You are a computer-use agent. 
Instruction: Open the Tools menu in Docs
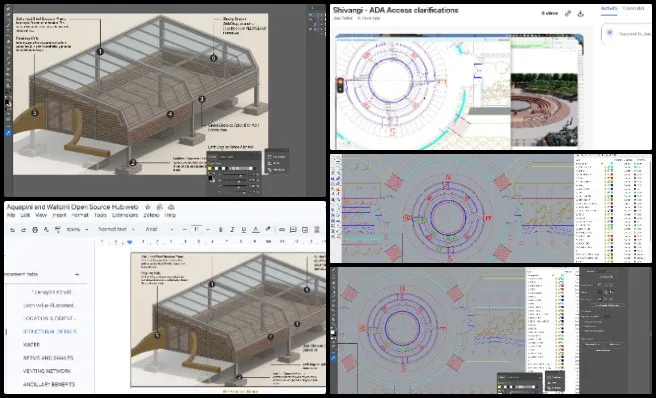click(100, 215)
